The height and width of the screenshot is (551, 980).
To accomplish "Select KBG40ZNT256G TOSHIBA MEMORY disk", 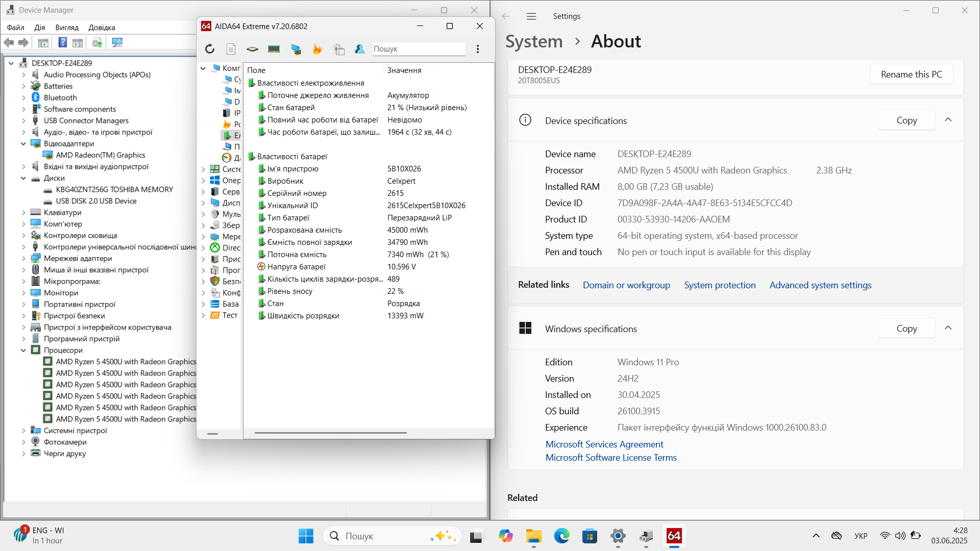I will coord(114,189).
